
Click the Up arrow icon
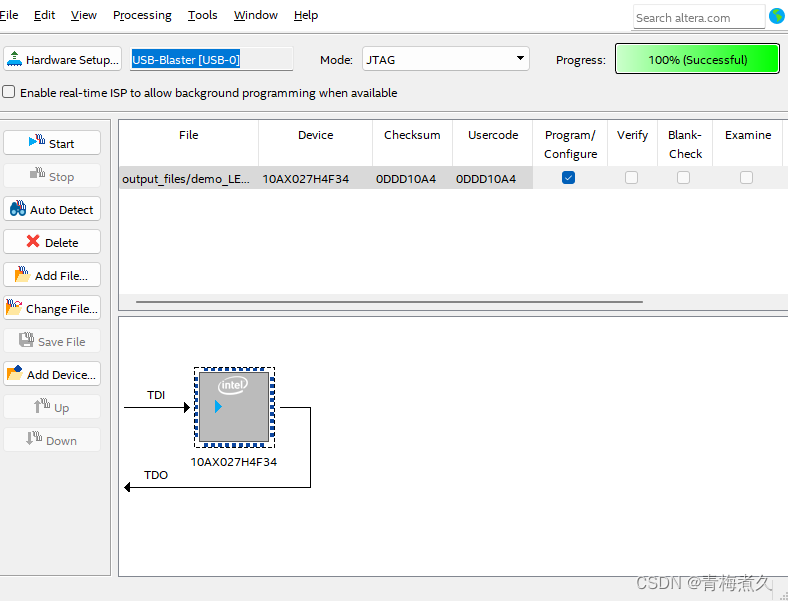[x=42, y=406]
